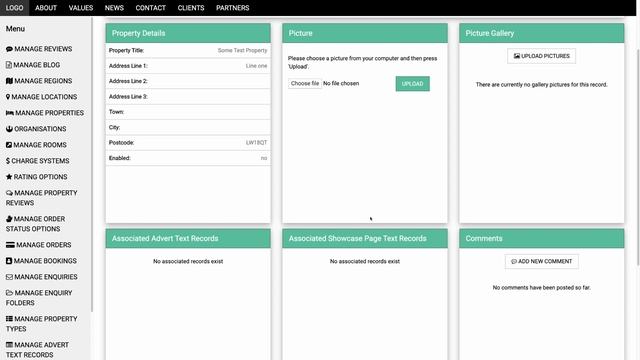Image resolution: width=640 pixels, height=360 pixels.
Task: Open the Manage Regions sidebar link
Action: click(x=43, y=81)
